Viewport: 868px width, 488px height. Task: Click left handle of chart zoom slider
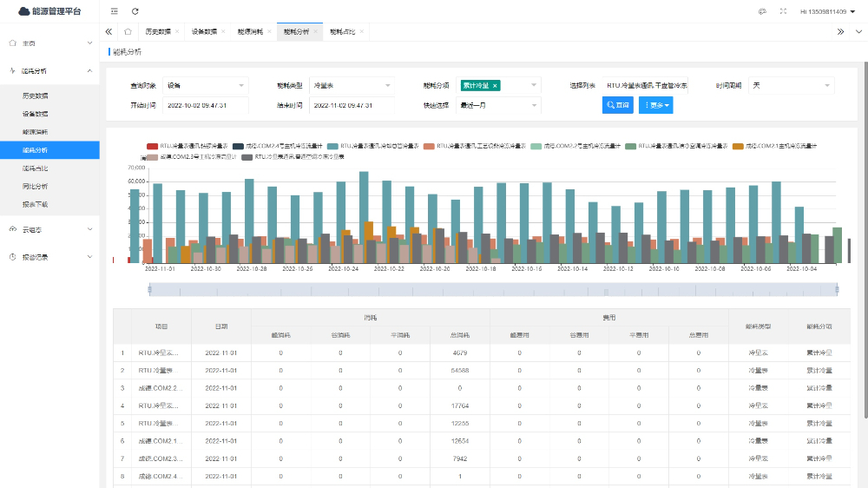[149, 289]
